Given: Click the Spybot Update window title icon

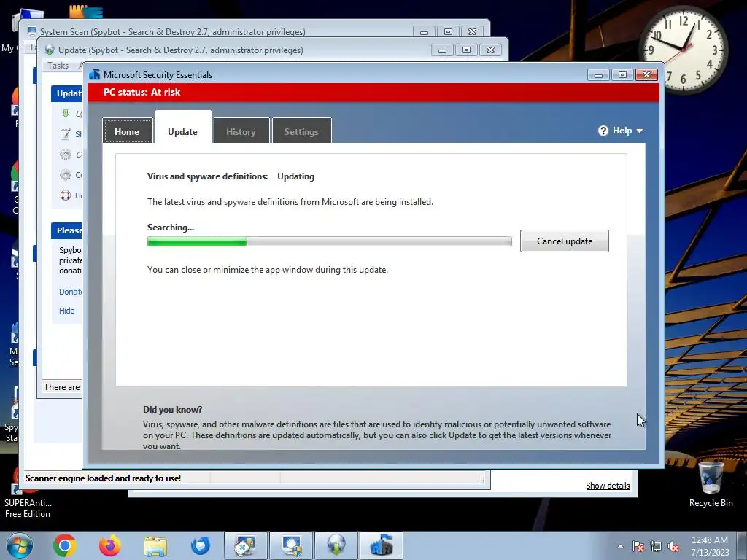Looking at the screenshot, I should [50, 50].
